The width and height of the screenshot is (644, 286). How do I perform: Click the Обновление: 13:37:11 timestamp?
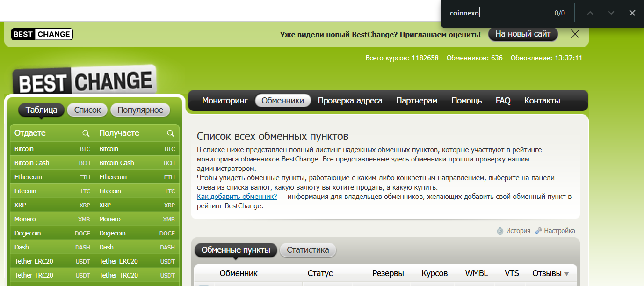[x=546, y=58]
